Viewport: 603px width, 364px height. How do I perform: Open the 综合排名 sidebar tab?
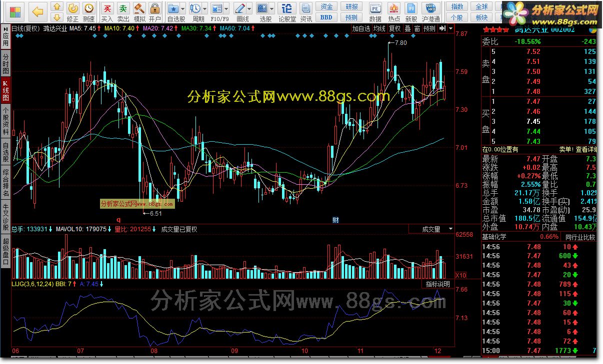[5, 183]
